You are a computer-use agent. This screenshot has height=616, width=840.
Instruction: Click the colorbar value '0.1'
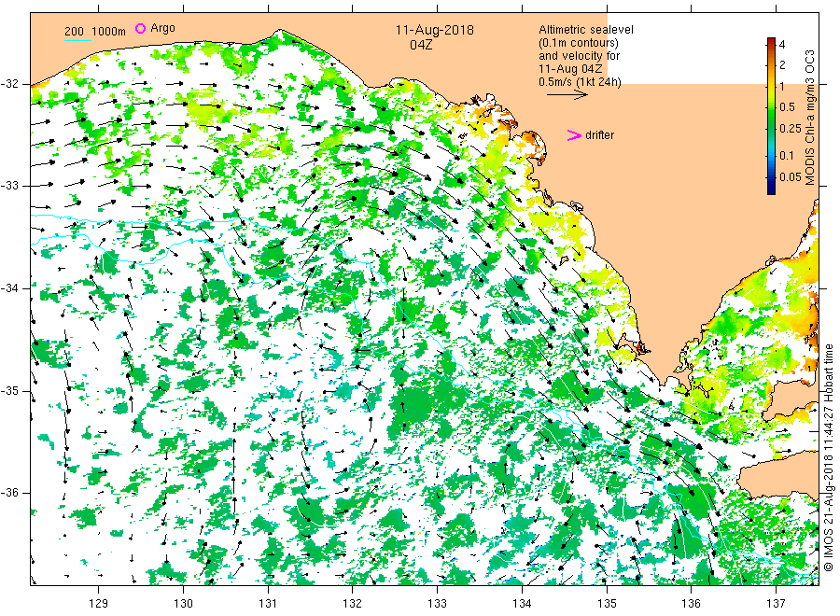click(x=787, y=155)
